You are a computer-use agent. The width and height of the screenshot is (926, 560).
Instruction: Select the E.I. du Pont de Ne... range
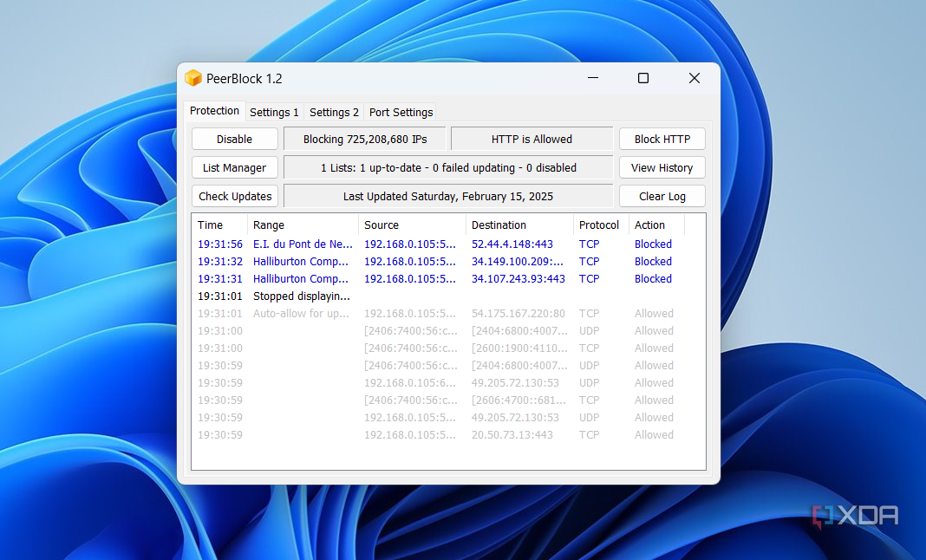[303, 244]
